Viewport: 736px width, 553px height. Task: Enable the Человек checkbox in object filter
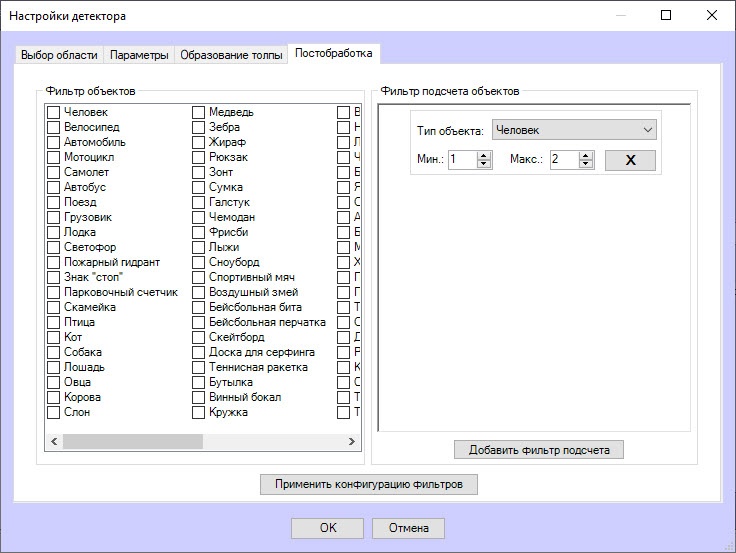(54, 112)
